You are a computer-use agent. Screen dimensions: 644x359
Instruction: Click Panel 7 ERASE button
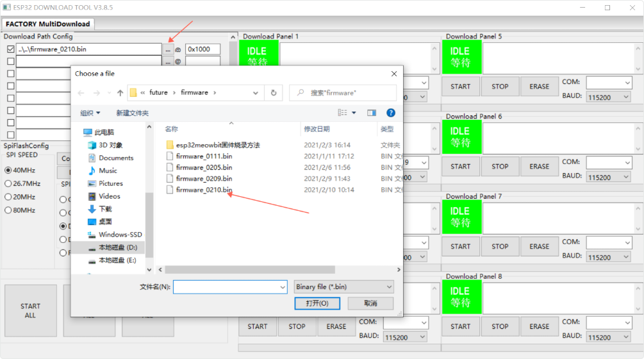coord(540,246)
